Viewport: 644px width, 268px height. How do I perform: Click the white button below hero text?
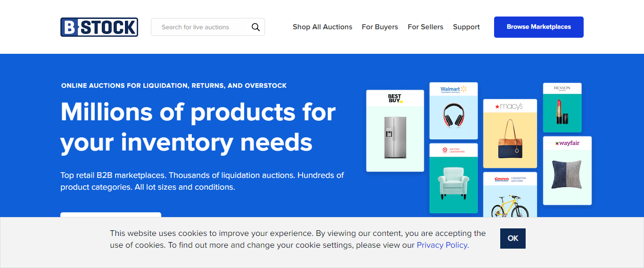pyautogui.click(x=111, y=215)
